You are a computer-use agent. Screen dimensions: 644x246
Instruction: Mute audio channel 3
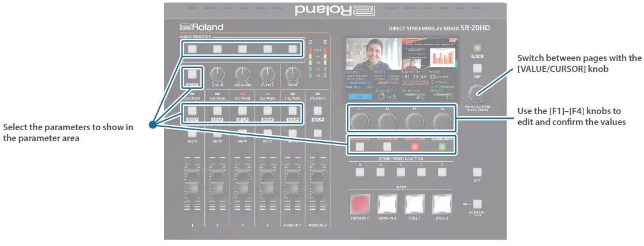243,133
